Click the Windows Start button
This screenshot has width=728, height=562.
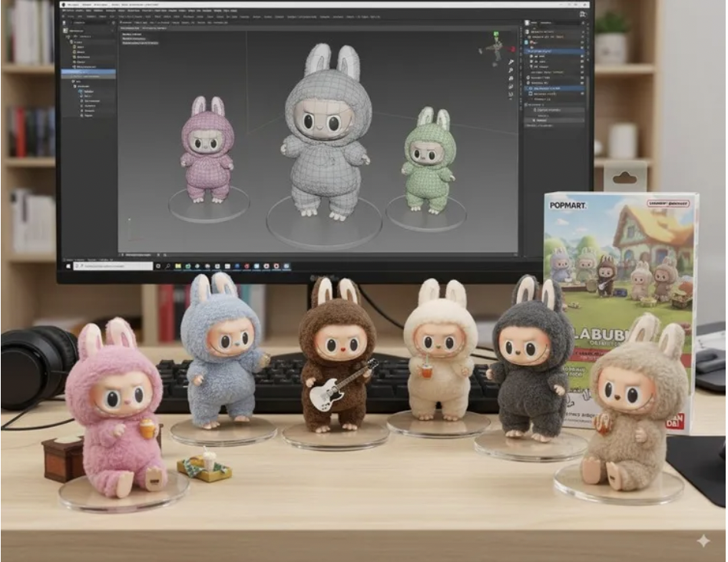[x=68, y=266]
